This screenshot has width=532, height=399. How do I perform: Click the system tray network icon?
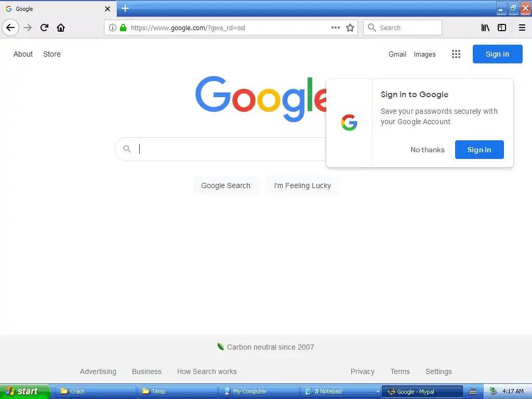(x=494, y=391)
